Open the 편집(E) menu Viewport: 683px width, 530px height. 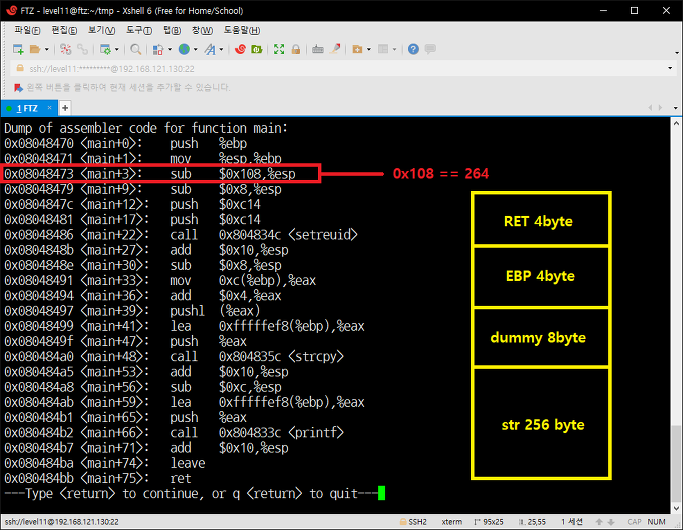coord(64,30)
